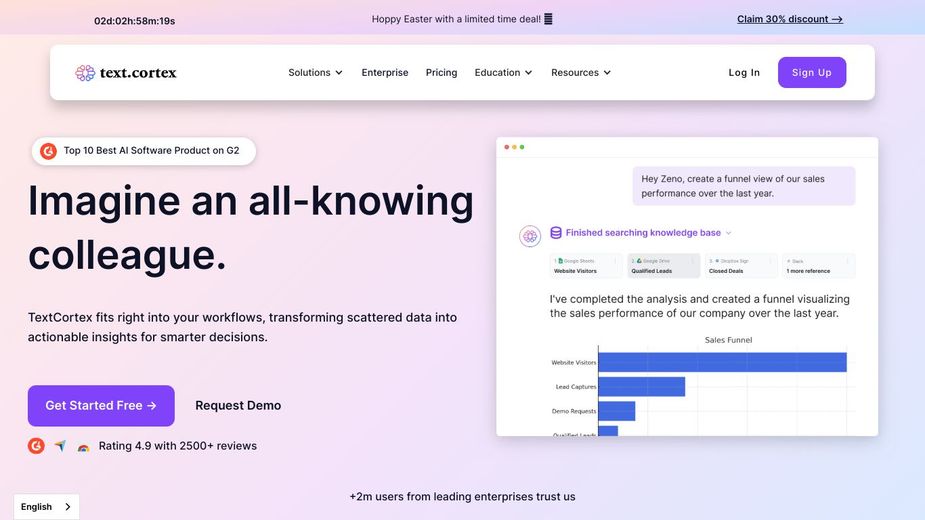The image size is (925, 520).
Task: Click the Sign Up button
Action: click(811, 73)
